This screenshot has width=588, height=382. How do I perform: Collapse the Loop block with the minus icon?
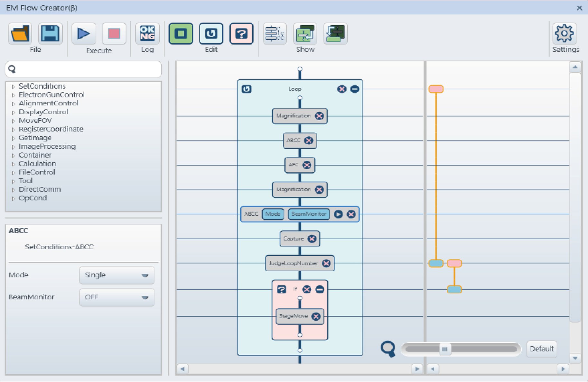(355, 89)
